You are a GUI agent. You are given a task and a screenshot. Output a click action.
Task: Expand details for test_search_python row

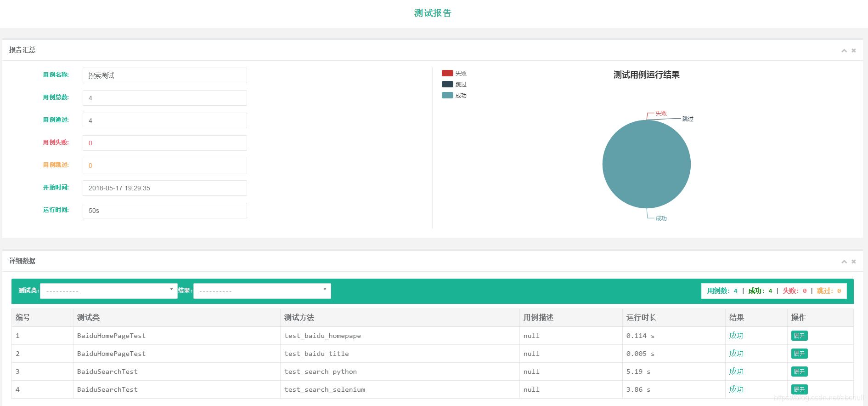tap(799, 372)
